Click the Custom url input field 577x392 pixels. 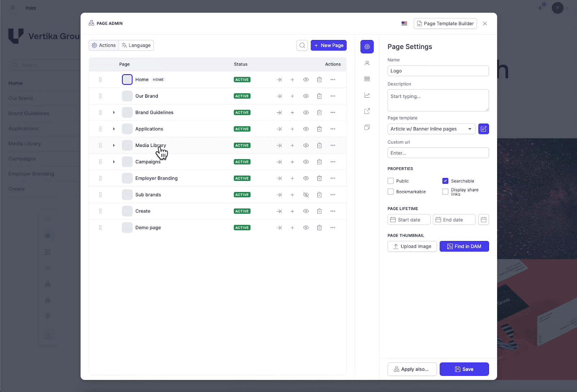438,153
